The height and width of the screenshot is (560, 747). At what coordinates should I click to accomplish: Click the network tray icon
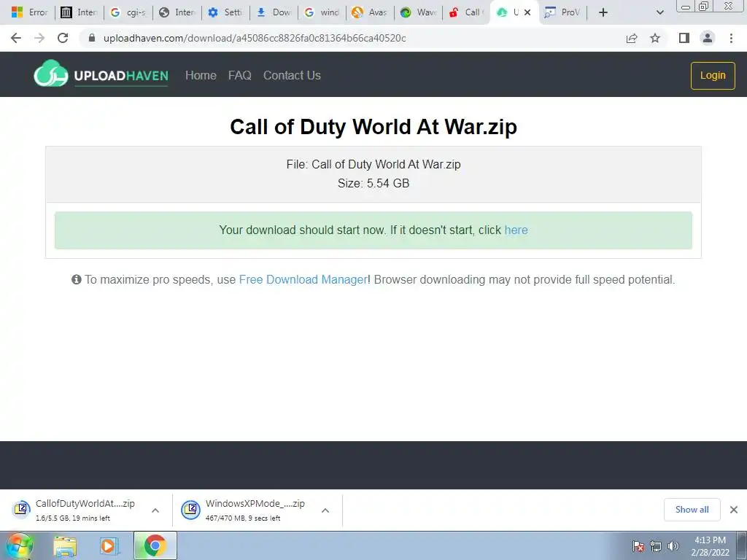(x=656, y=546)
